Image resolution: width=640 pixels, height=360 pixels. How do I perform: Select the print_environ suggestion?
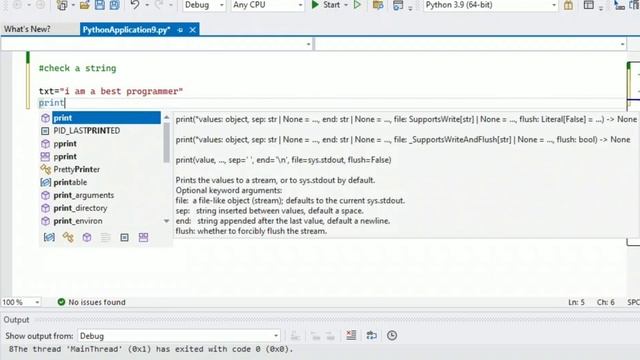pos(78,221)
